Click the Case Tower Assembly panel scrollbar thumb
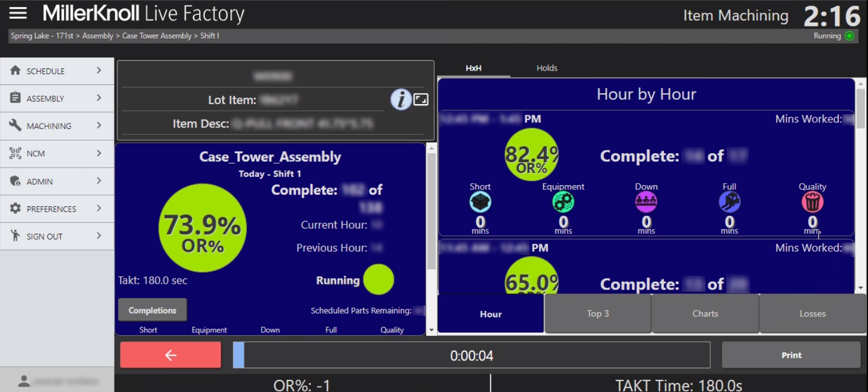The width and height of the screenshot is (868, 392). coord(432,211)
